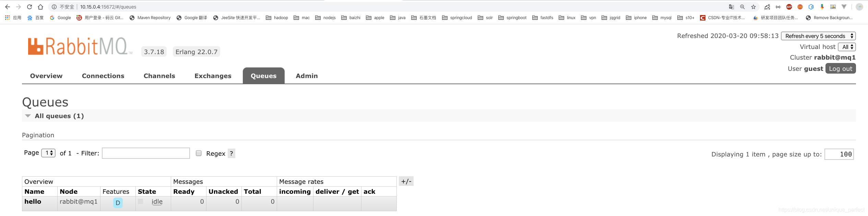Viewport: 868px width, 216px height.
Task: Click the Google Translate page icon
Action: 732,7
